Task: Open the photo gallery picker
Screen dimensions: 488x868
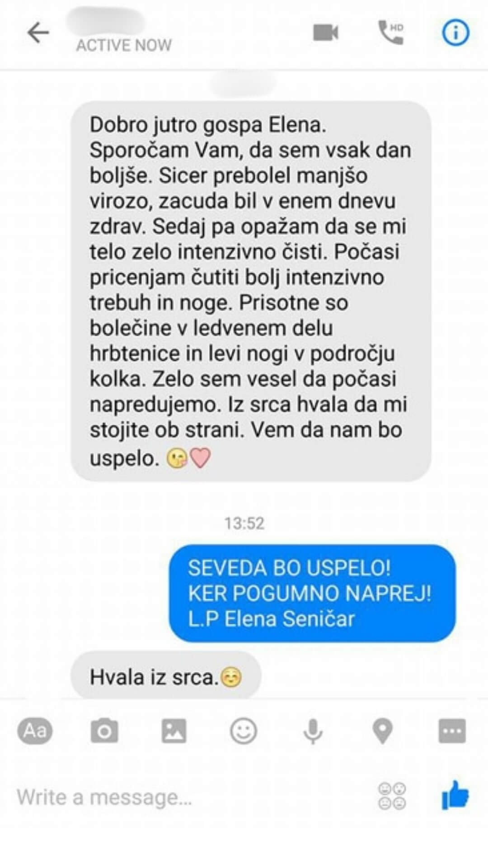Action: [174, 731]
